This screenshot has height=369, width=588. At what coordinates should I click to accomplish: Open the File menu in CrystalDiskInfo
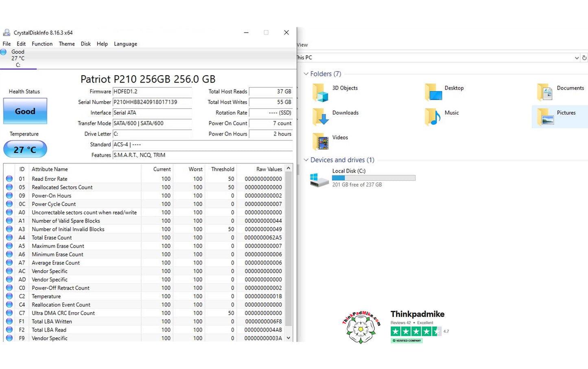pos(7,44)
